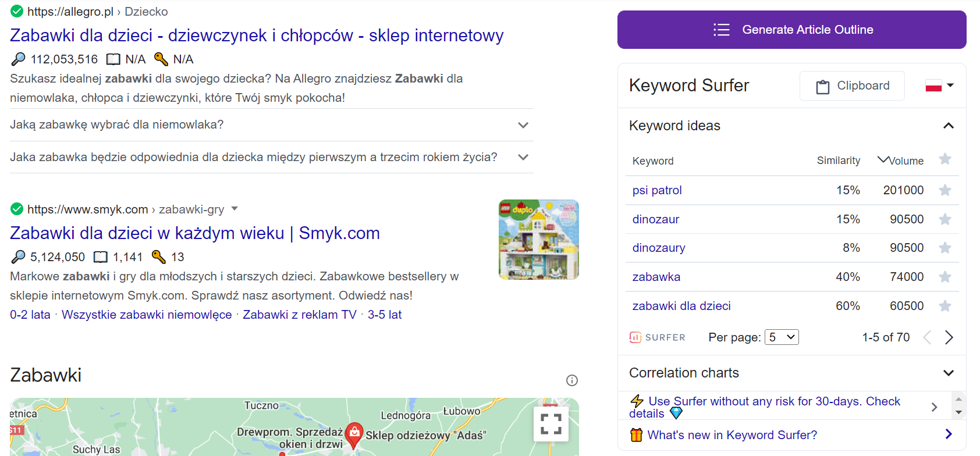
Task: Open the 30-days promo arrow
Action: click(934, 407)
